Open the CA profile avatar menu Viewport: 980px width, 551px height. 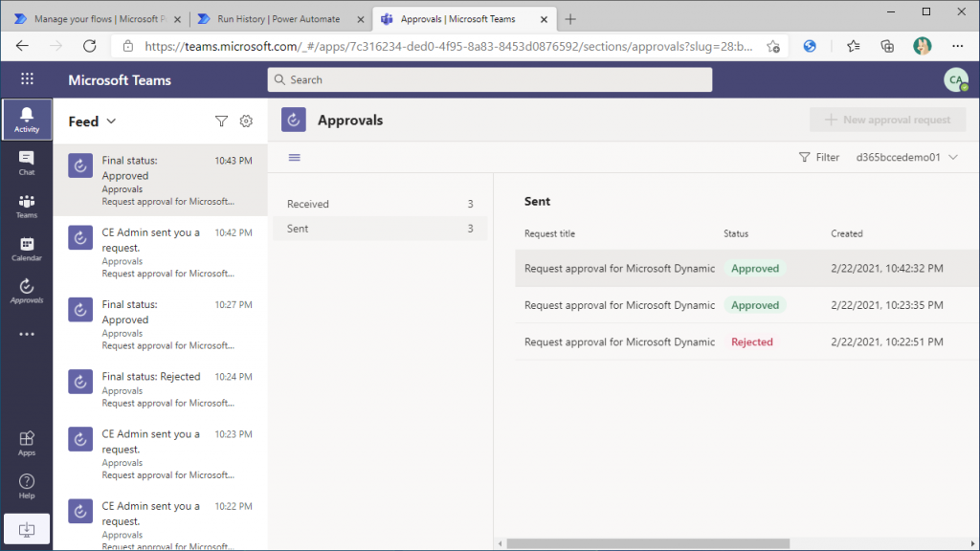[955, 80]
